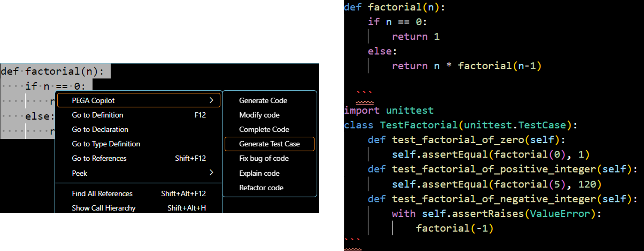
Task: Select Show Call Hierarchy
Action: pyautogui.click(x=139, y=208)
